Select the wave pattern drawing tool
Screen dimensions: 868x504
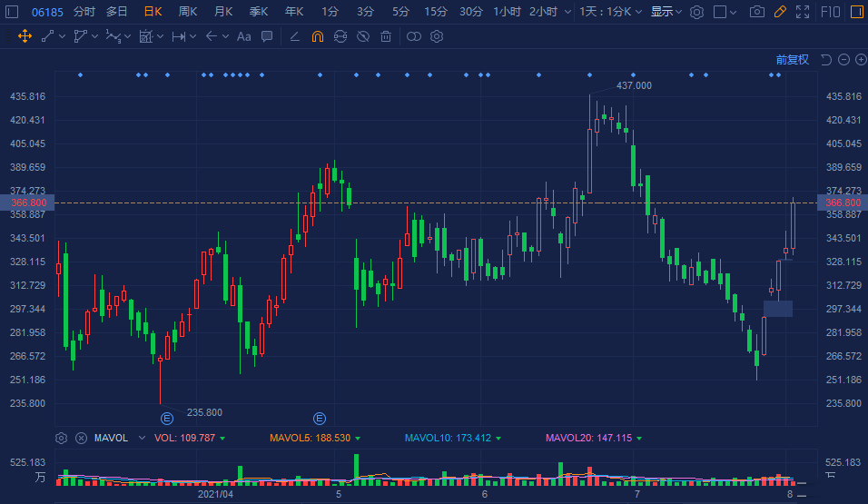click(113, 36)
